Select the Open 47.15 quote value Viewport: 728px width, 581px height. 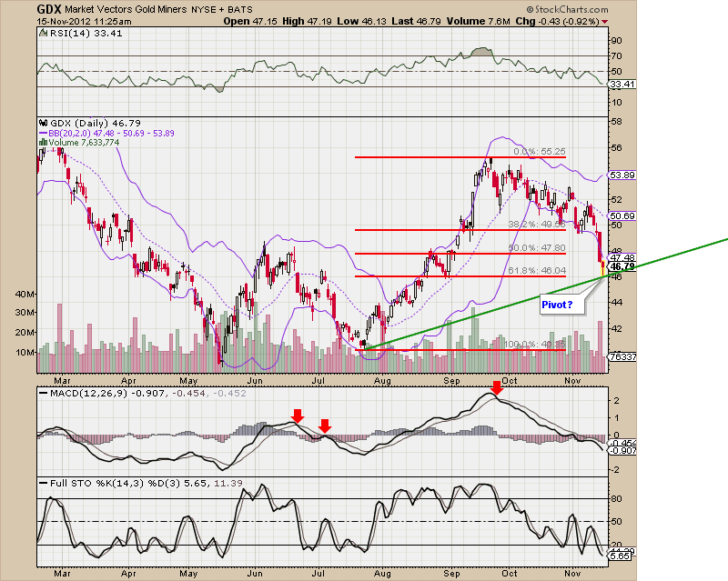click(x=251, y=21)
